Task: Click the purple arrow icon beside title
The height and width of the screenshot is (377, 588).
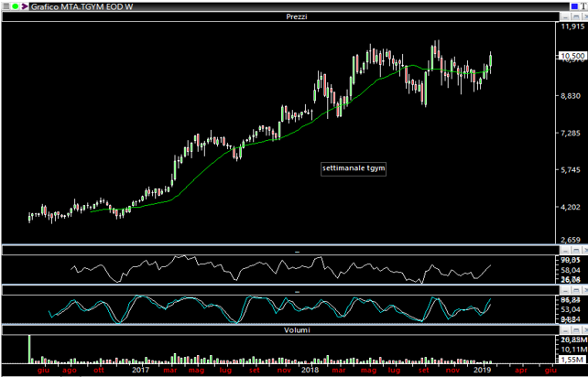Action: click(26, 6)
